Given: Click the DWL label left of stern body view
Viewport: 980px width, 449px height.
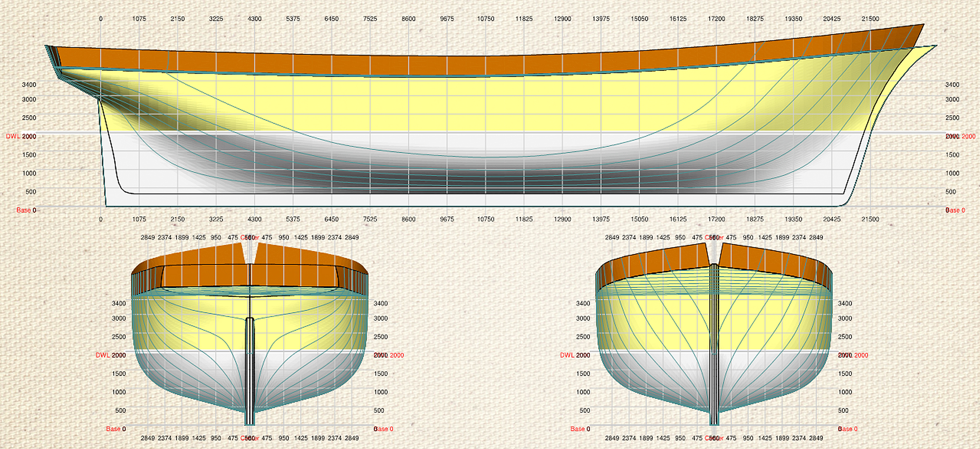Looking at the screenshot, I should coord(102,355).
